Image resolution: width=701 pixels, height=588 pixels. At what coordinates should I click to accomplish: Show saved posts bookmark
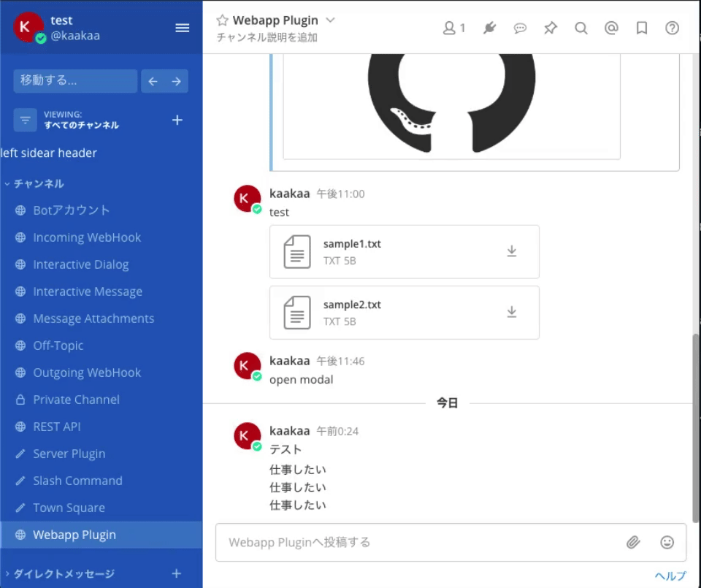[642, 28]
